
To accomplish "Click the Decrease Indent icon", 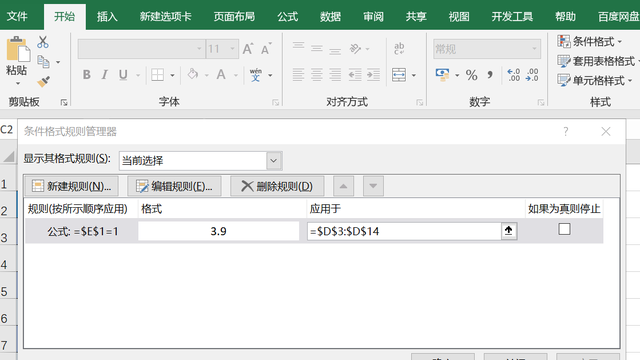I will (355, 75).
